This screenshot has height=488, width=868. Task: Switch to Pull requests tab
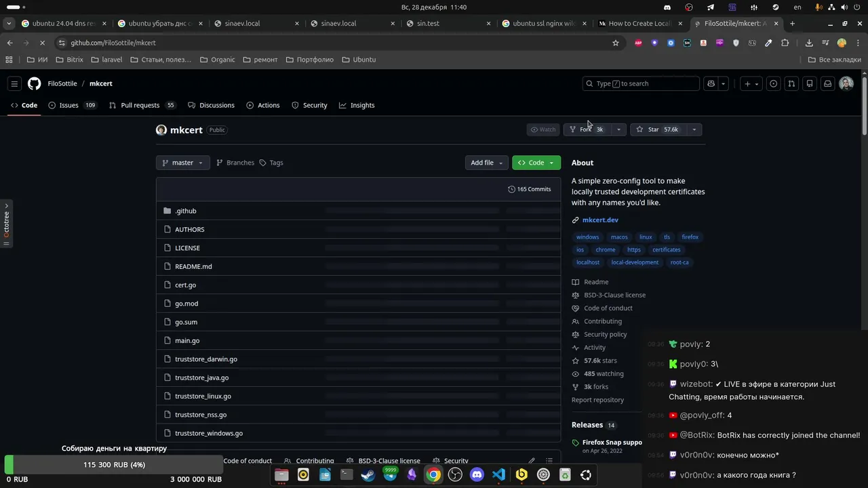(x=142, y=105)
